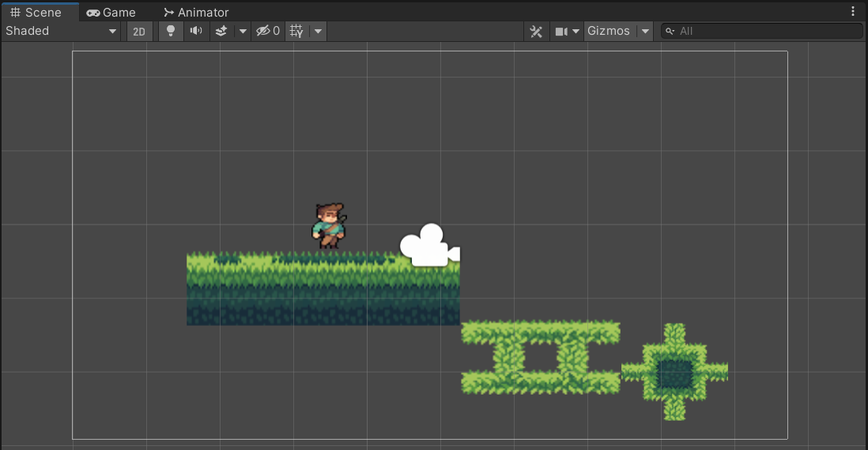Open component editor tools icon
The height and width of the screenshot is (450, 868).
(x=536, y=32)
